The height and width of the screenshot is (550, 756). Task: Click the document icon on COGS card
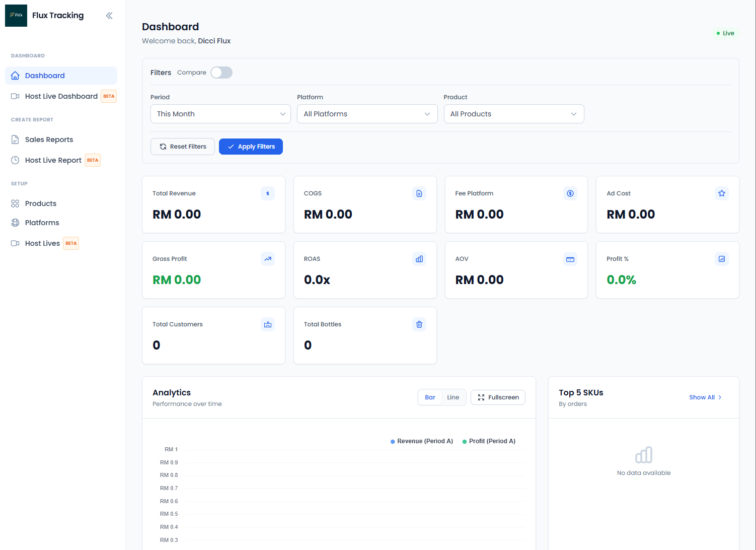419,193
